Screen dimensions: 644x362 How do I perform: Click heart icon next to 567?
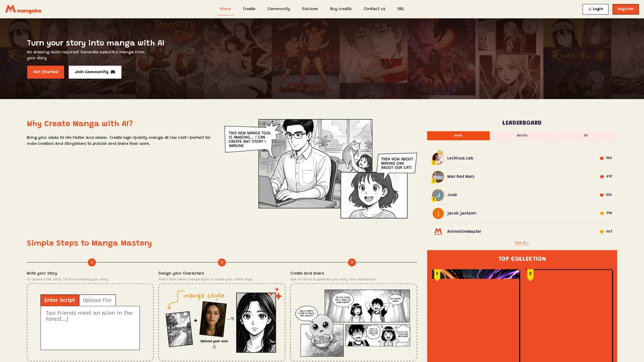click(x=602, y=232)
